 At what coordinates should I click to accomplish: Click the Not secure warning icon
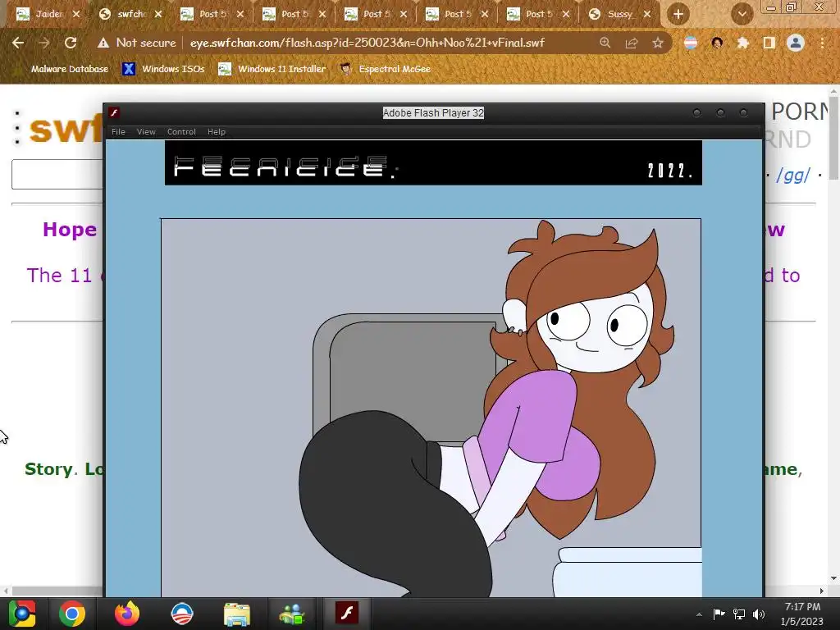(x=103, y=43)
